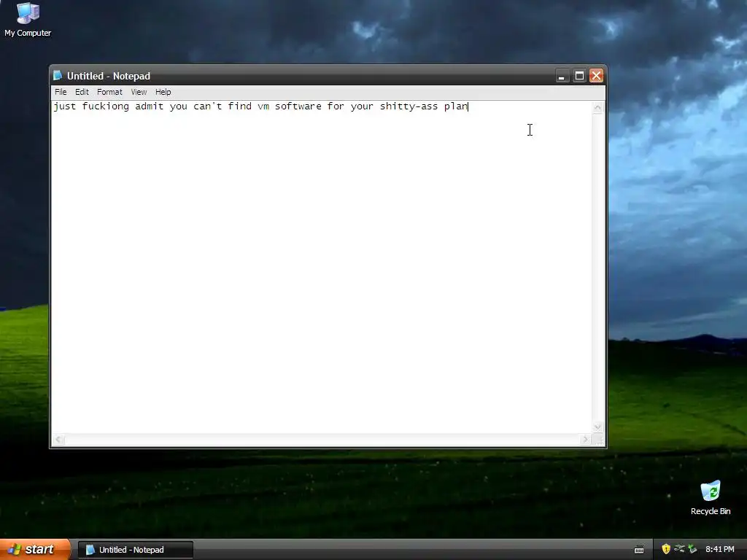The image size is (747, 560).
Task: Select the Recycle Bin desktop icon
Action: click(711, 497)
